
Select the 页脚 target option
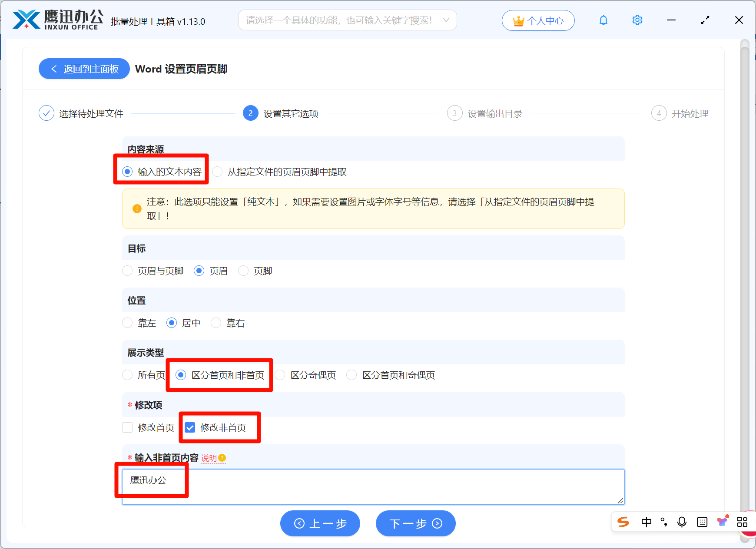pyautogui.click(x=243, y=271)
